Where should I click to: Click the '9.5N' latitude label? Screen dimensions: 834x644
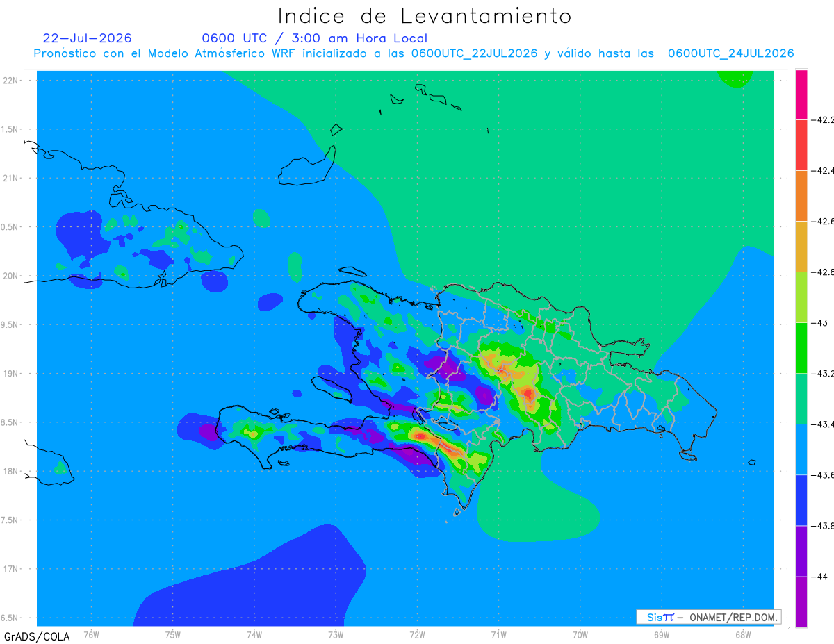[10, 324]
